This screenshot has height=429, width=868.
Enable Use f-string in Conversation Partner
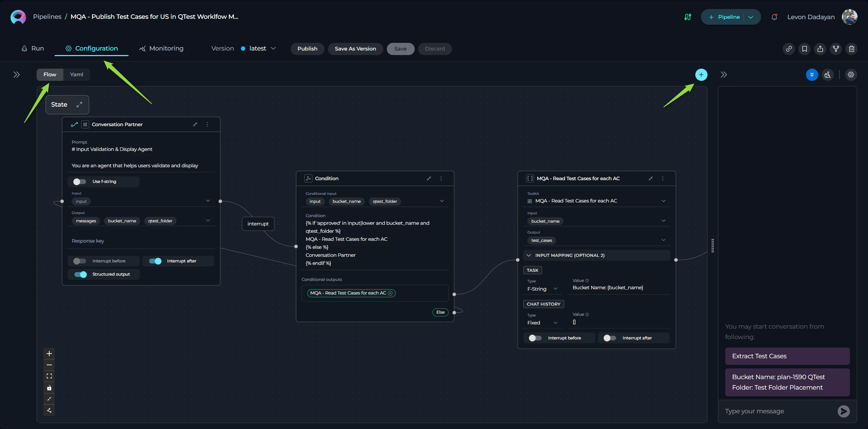(x=80, y=181)
